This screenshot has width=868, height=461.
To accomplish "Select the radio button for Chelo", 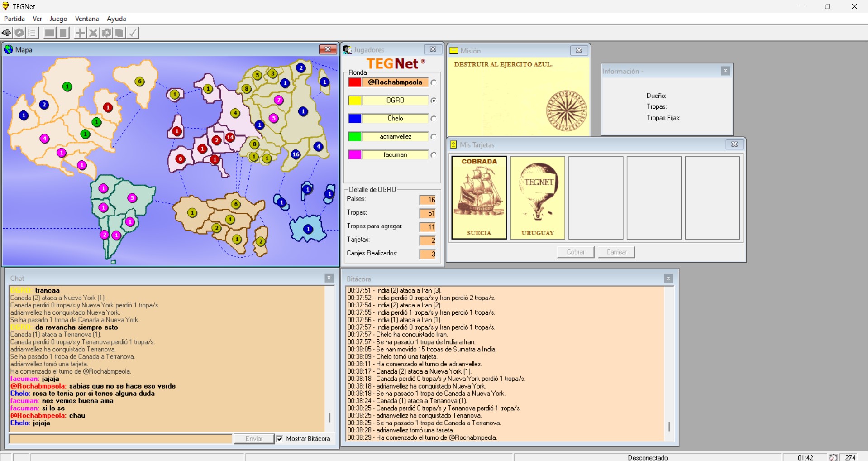I will click(434, 119).
